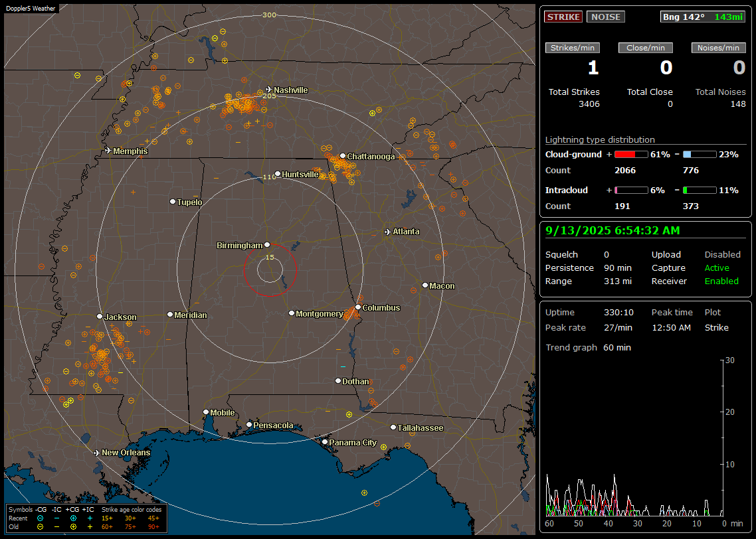Click the pink positive intracloud percentage bar

pos(631,191)
